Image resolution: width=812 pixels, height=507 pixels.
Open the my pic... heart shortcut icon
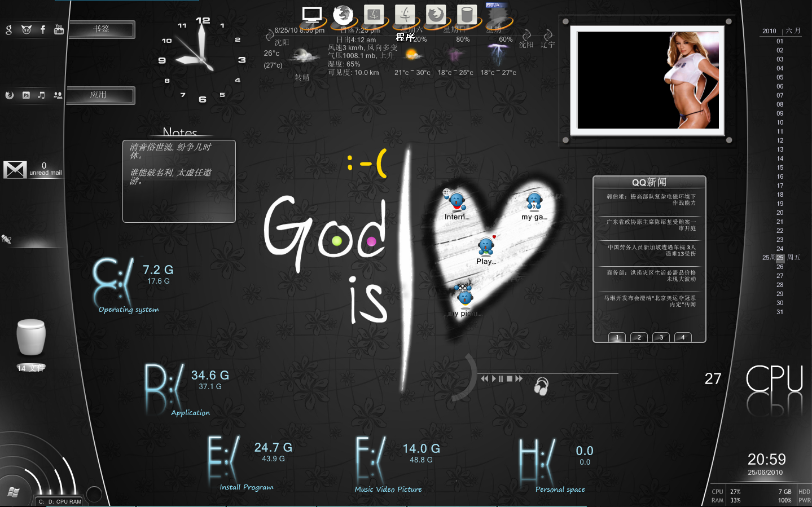[x=464, y=300]
